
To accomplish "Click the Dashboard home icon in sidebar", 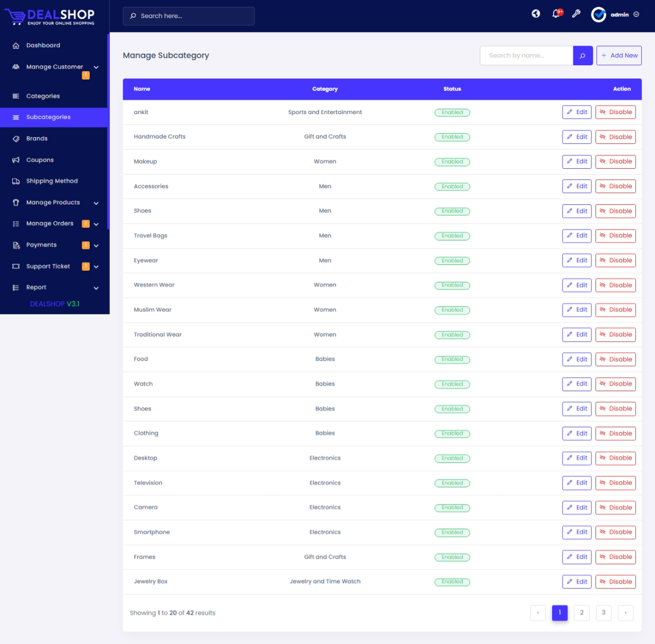I will tap(16, 46).
